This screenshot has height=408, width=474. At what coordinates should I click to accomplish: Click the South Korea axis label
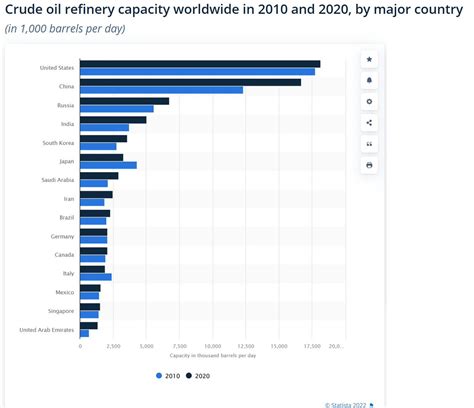(x=58, y=143)
